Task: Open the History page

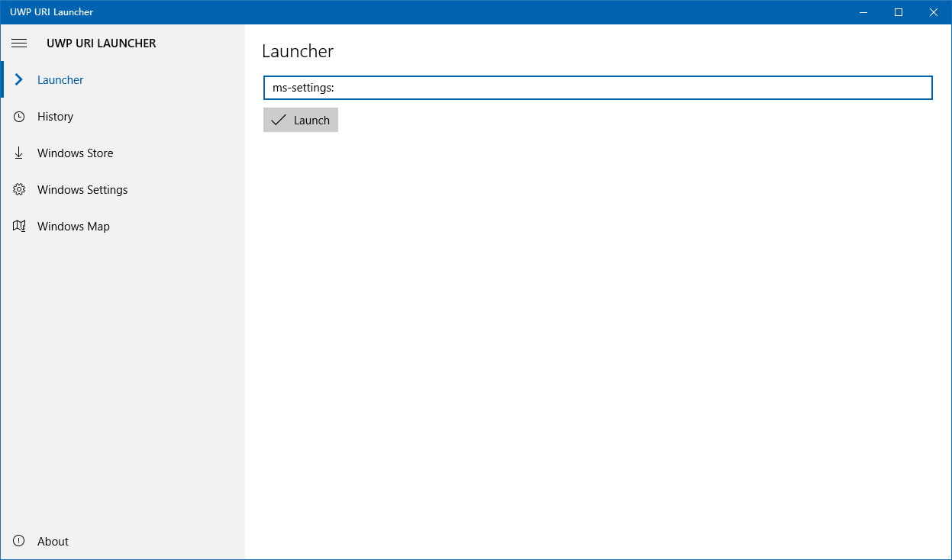Action: tap(56, 116)
